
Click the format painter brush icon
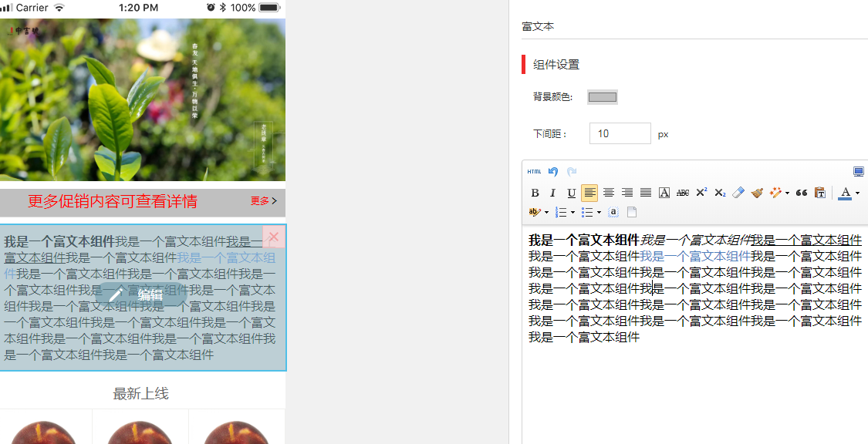tap(757, 193)
